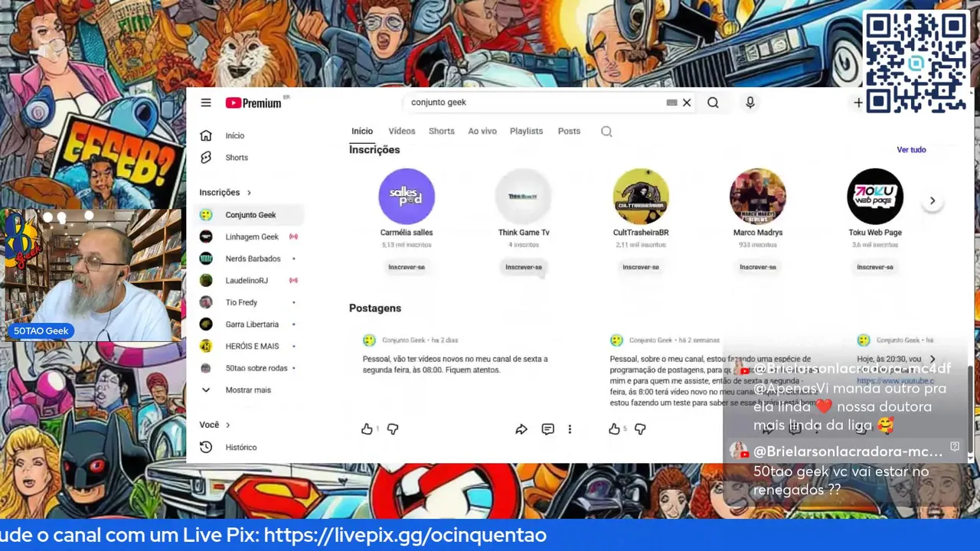Image resolution: width=980 pixels, height=551 pixels.
Task: Click the channel search magnifier icon
Action: pos(606,132)
